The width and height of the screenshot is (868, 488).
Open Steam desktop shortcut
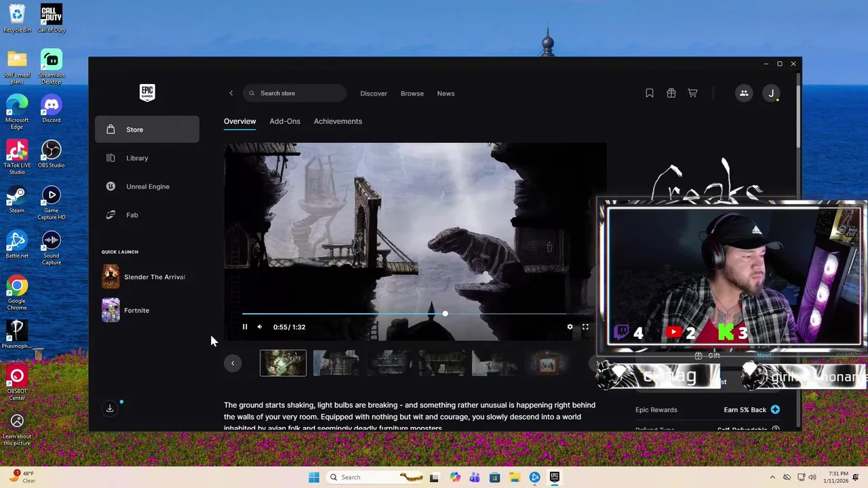17,200
